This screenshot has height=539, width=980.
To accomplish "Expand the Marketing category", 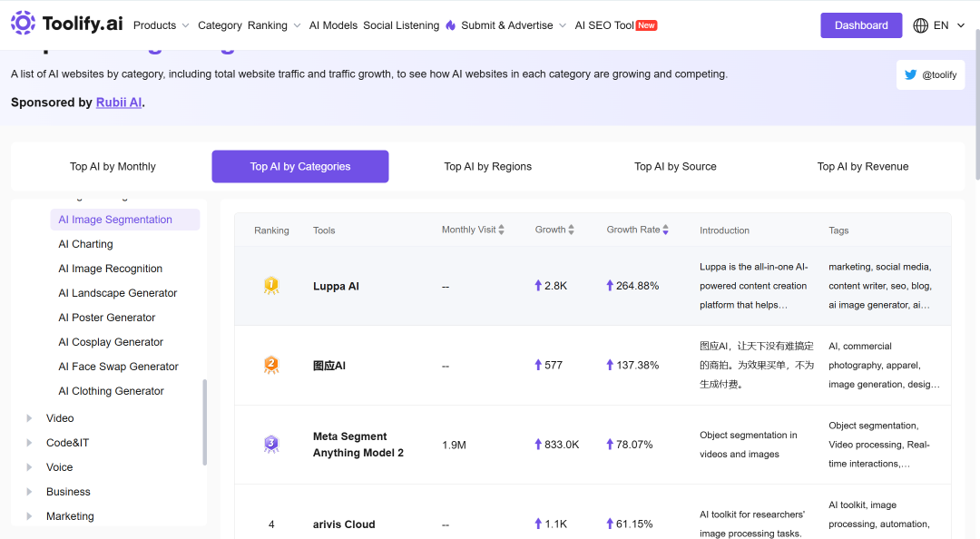I will (29, 516).
